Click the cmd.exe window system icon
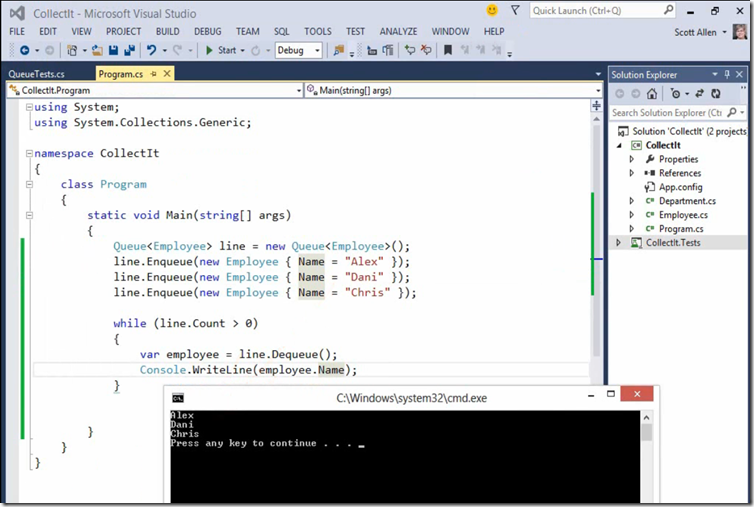 tap(178, 398)
